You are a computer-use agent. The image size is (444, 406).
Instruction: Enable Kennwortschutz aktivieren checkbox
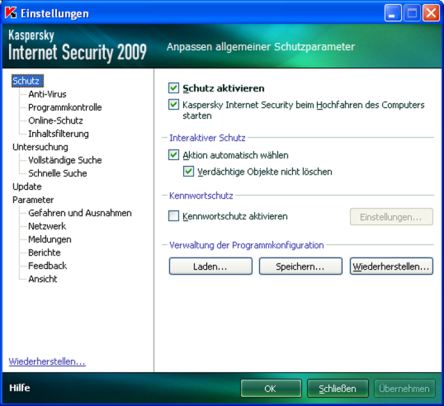173,216
